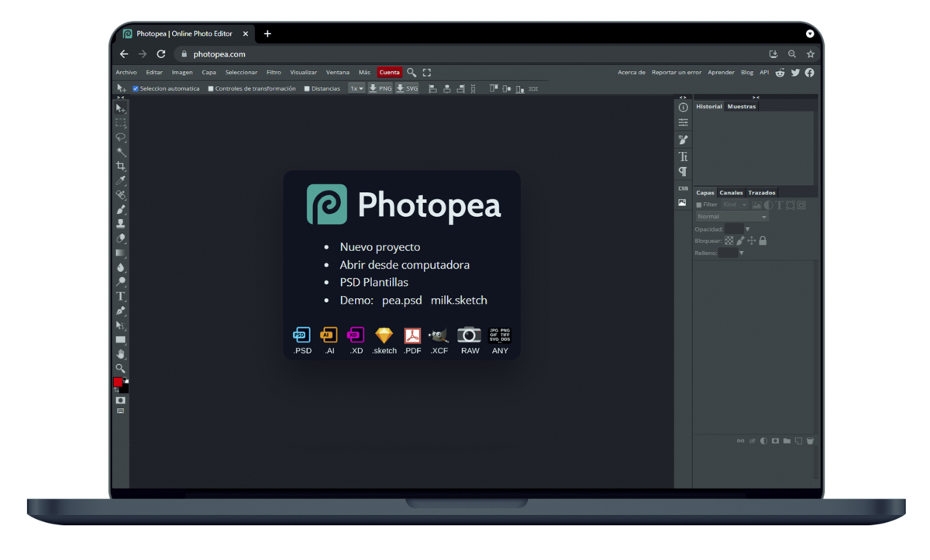Toggle lock all padlock icon
Image resolution: width=930 pixels, height=560 pixels.
click(763, 241)
